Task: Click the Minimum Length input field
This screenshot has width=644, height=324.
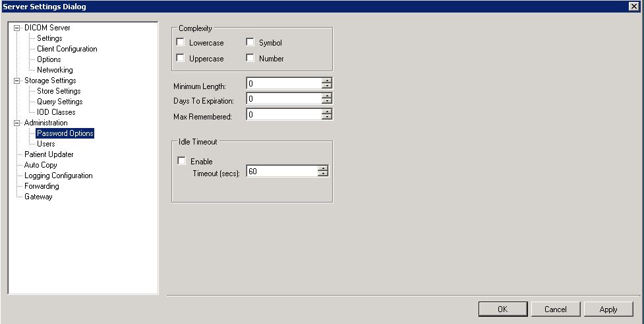Action: pyautogui.click(x=284, y=83)
